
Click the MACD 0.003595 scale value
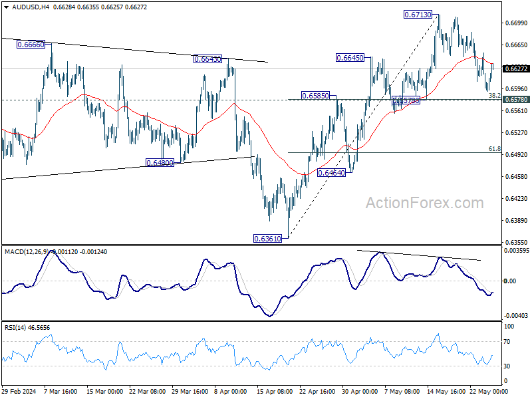point(517,251)
